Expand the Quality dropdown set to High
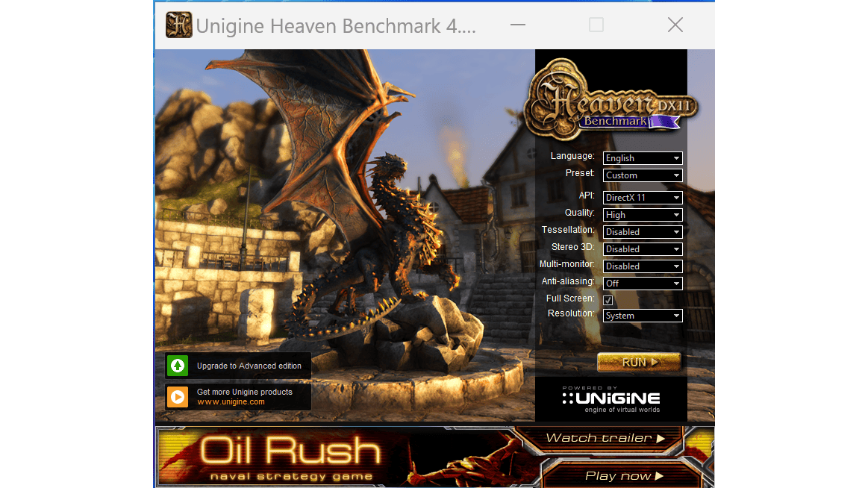Viewport: 868px width, 488px height. coord(642,215)
